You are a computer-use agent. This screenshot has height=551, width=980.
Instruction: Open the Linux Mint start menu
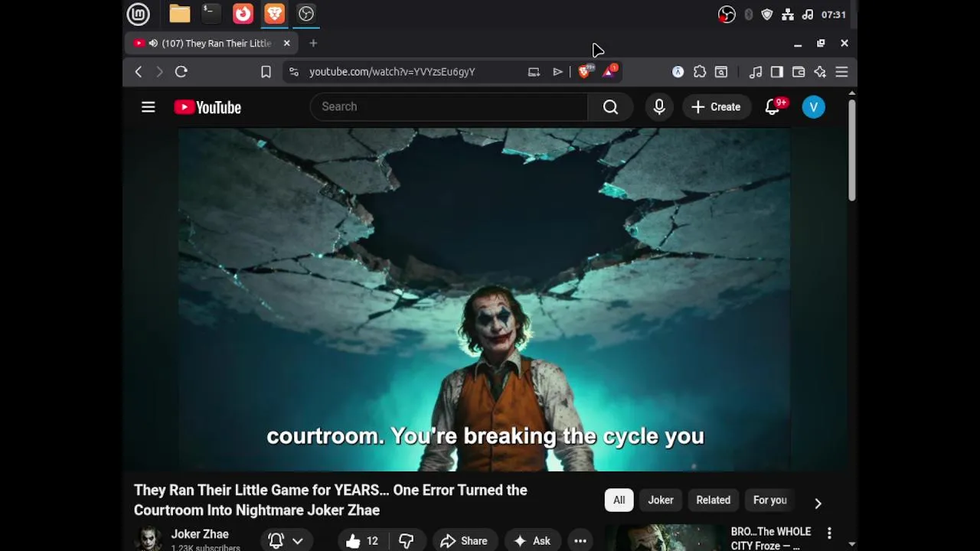click(x=139, y=14)
